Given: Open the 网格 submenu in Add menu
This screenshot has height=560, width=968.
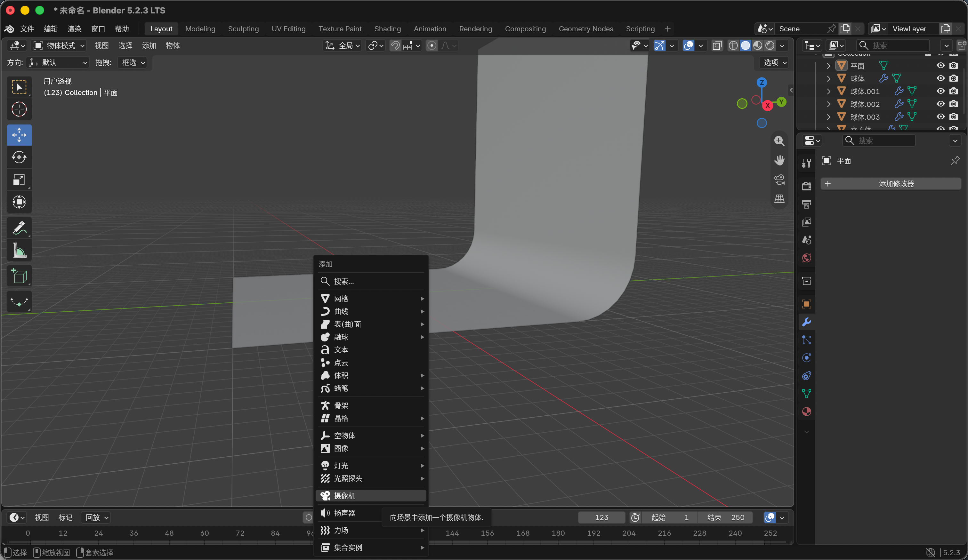Looking at the screenshot, I should [371, 299].
